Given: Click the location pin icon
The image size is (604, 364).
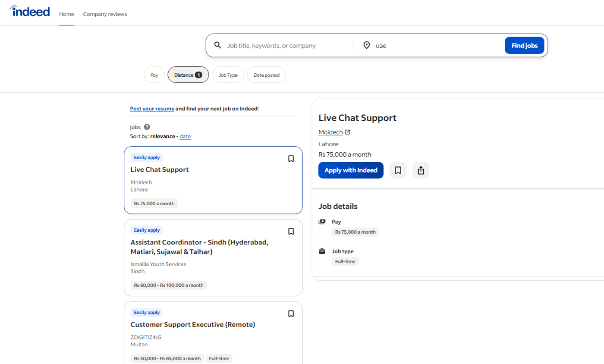Looking at the screenshot, I should pyautogui.click(x=367, y=45).
